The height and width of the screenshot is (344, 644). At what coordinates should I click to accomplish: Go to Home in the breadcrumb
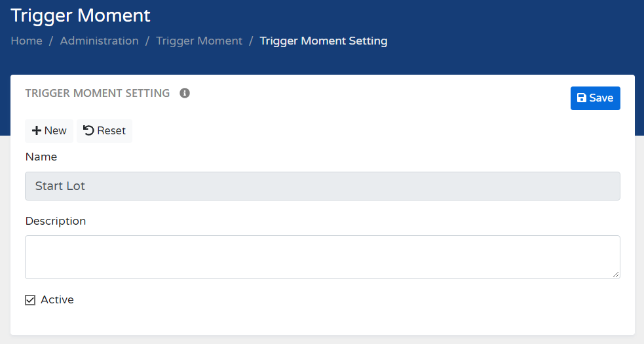pyautogui.click(x=26, y=41)
